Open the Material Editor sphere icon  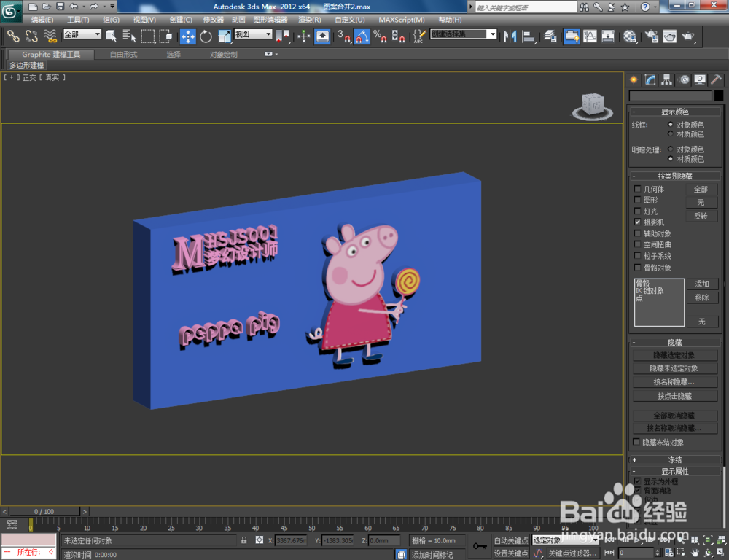coord(630,36)
